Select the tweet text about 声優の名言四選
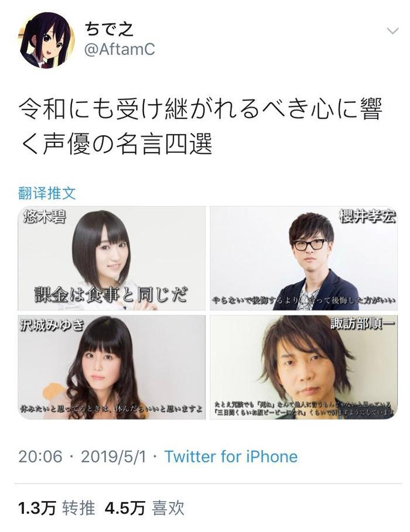Image resolution: width=410 pixels, height=532 pixels. [x=200, y=126]
